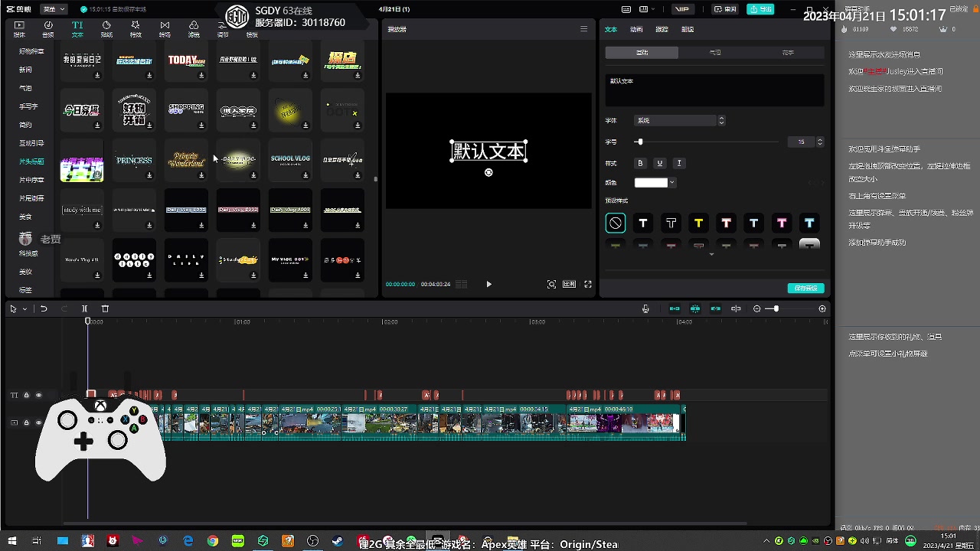The image size is (980, 551).
Task: Hide the text track with eye icon
Action: [x=38, y=396]
